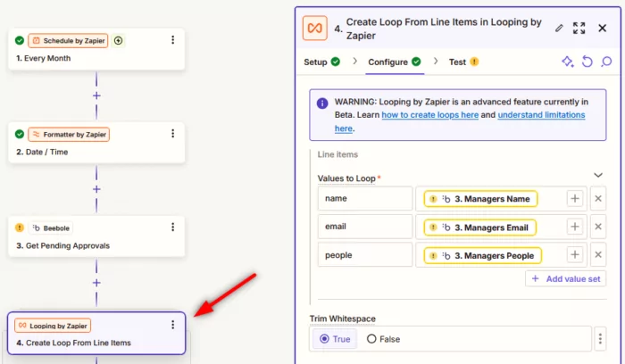
Task: Close the step configuration panel
Action: click(x=603, y=28)
